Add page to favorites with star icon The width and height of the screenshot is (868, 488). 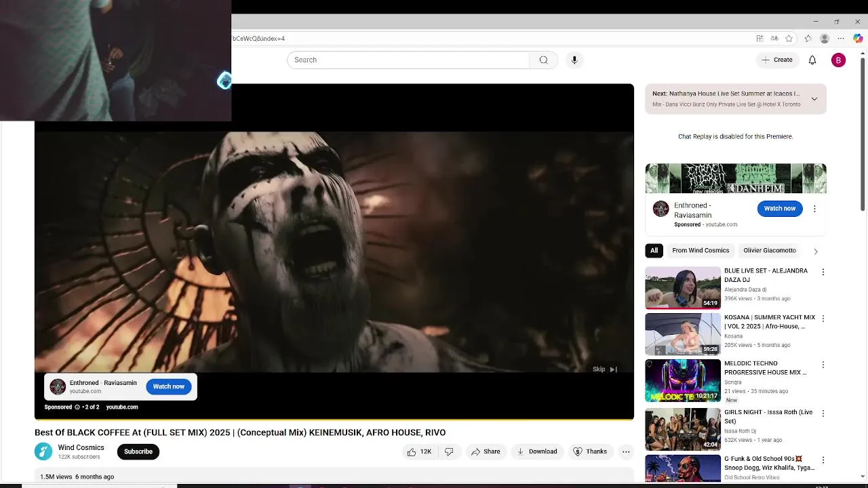coord(789,39)
